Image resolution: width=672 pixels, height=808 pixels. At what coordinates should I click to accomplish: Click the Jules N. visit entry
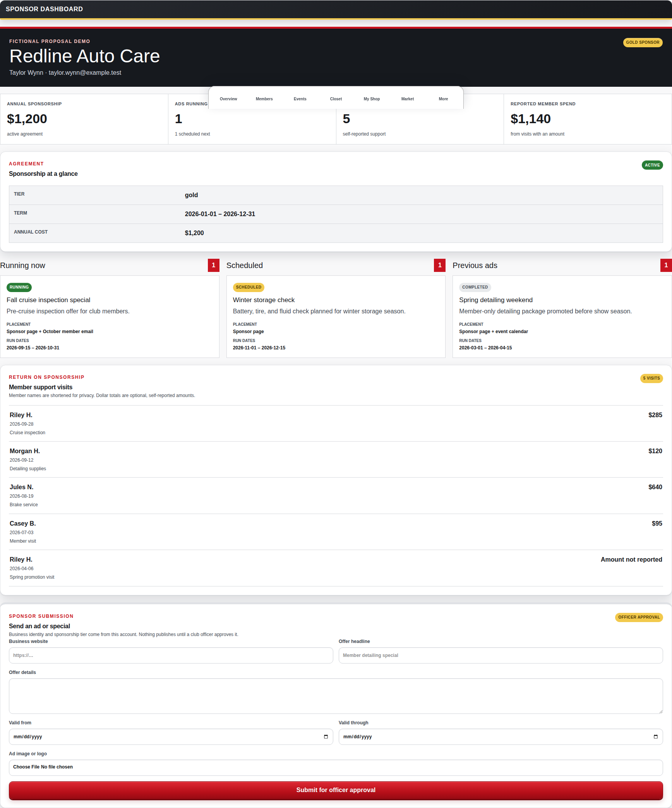coord(336,496)
